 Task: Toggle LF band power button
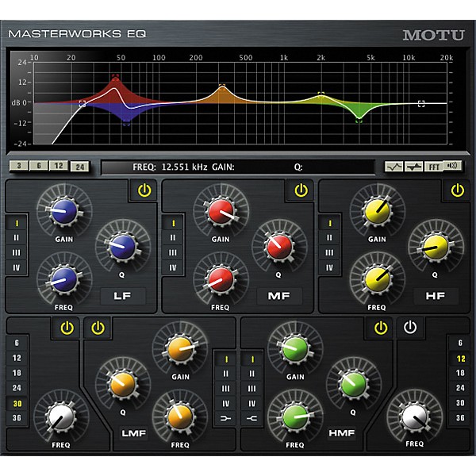coord(144,190)
